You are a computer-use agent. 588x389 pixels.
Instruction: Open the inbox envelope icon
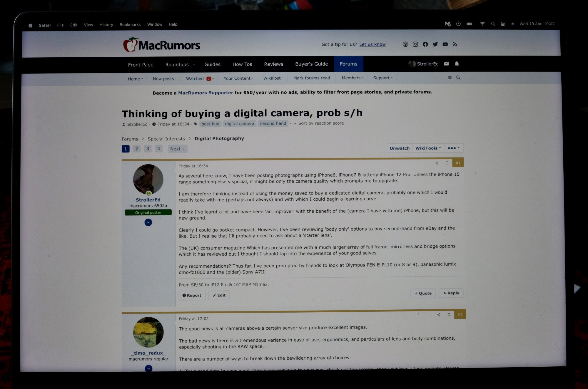(446, 64)
